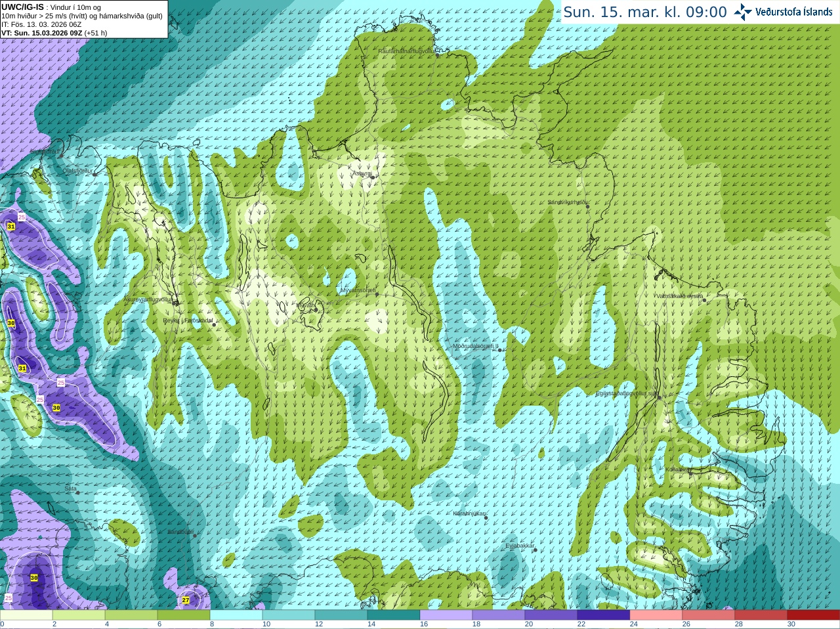Viewport: 840px width, 629px height.
Task: Select the date header Sun. 15. mar. kl. 09:00
Action: pyautogui.click(x=645, y=12)
